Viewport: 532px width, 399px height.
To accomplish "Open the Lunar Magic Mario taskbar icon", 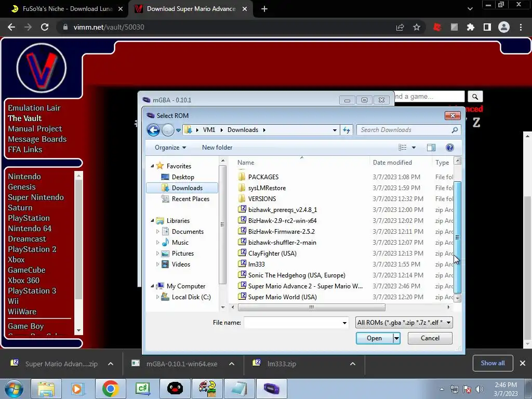I will 207,389.
